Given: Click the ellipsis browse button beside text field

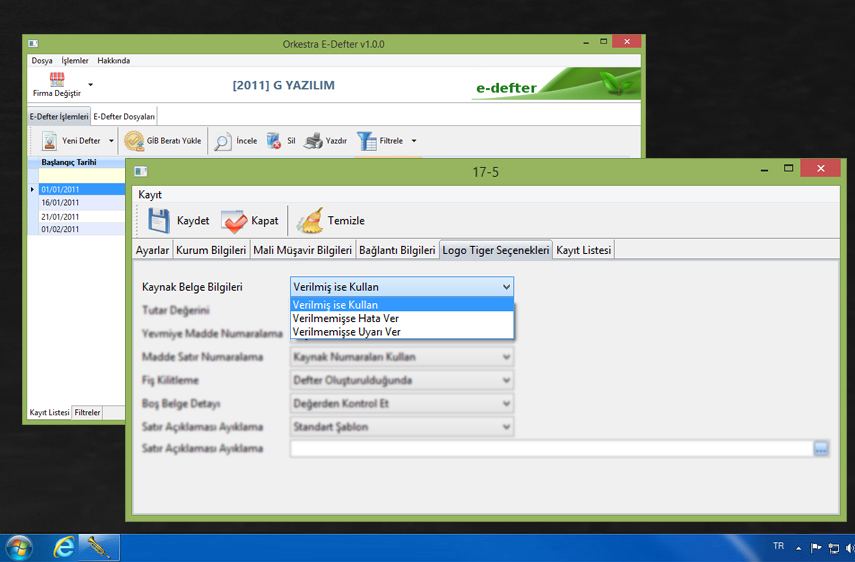Looking at the screenshot, I should (x=821, y=449).
